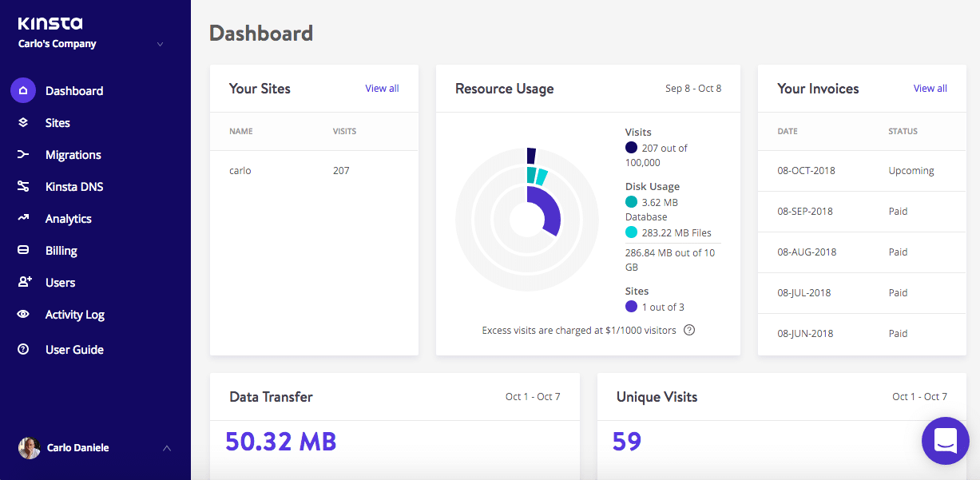Open the Analytics page
The image size is (980, 480).
(x=68, y=218)
